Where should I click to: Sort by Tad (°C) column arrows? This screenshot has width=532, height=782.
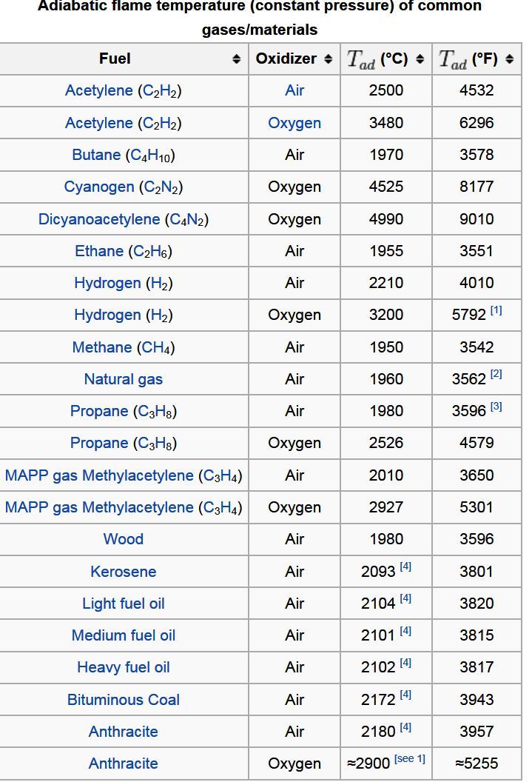420,59
